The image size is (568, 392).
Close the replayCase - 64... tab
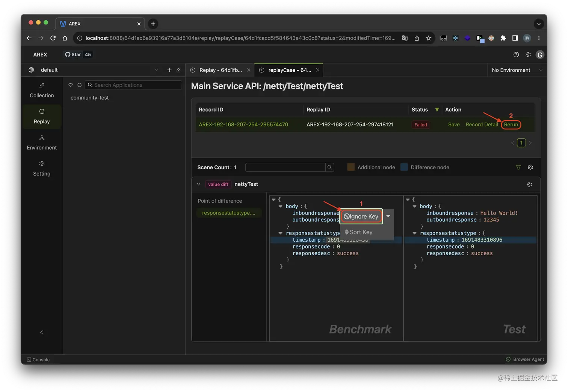[x=317, y=70]
